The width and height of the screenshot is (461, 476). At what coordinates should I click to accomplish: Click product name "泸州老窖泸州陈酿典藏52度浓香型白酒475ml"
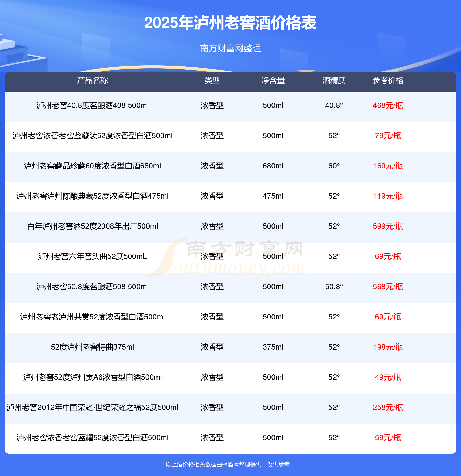(92, 196)
